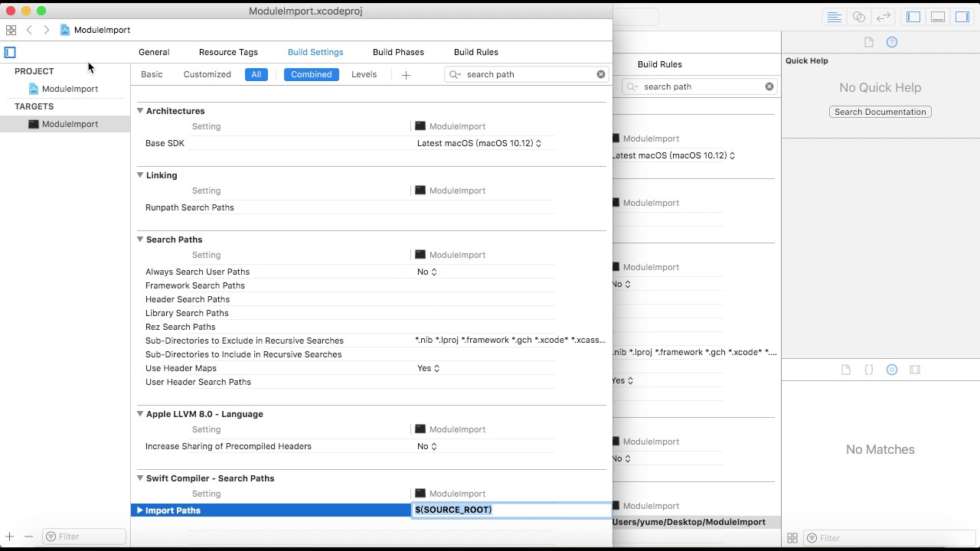
Task: Collapse the Linking section
Action: [140, 175]
